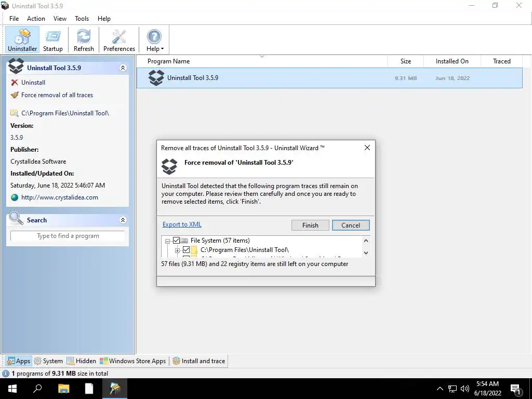Collapse the File System tree node
The image size is (532, 399).
click(167, 241)
